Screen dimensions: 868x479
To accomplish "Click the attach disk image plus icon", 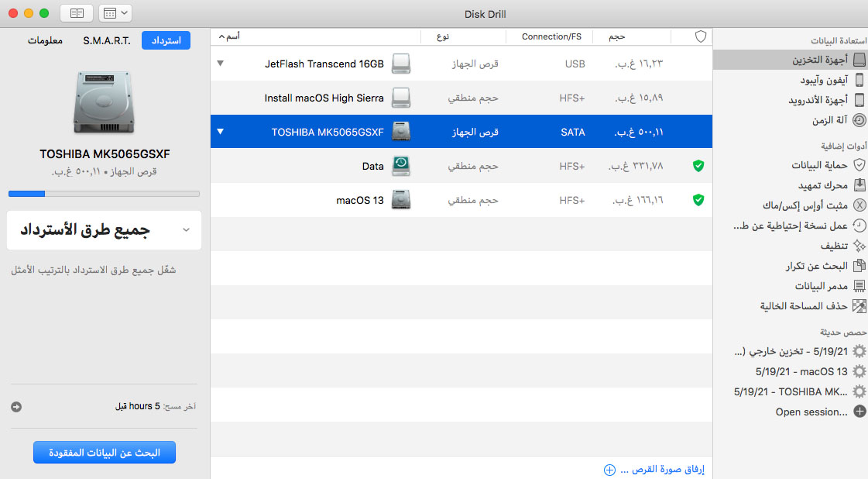I will [x=609, y=470].
